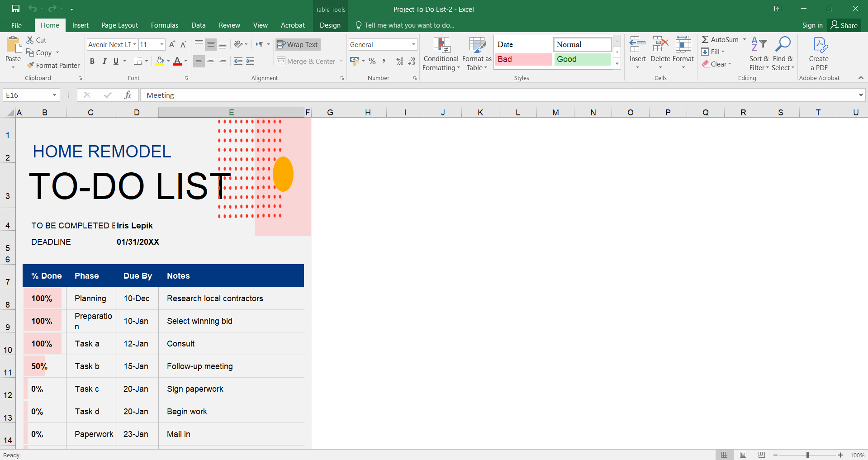Open the General number format dropdown
868x460 pixels.
pyautogui.click(x=413, y=44)
